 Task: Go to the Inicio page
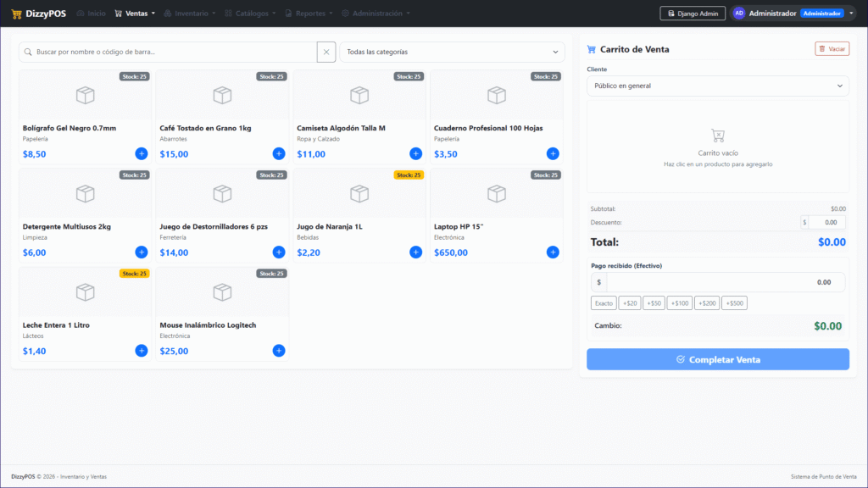click(92, 14)
